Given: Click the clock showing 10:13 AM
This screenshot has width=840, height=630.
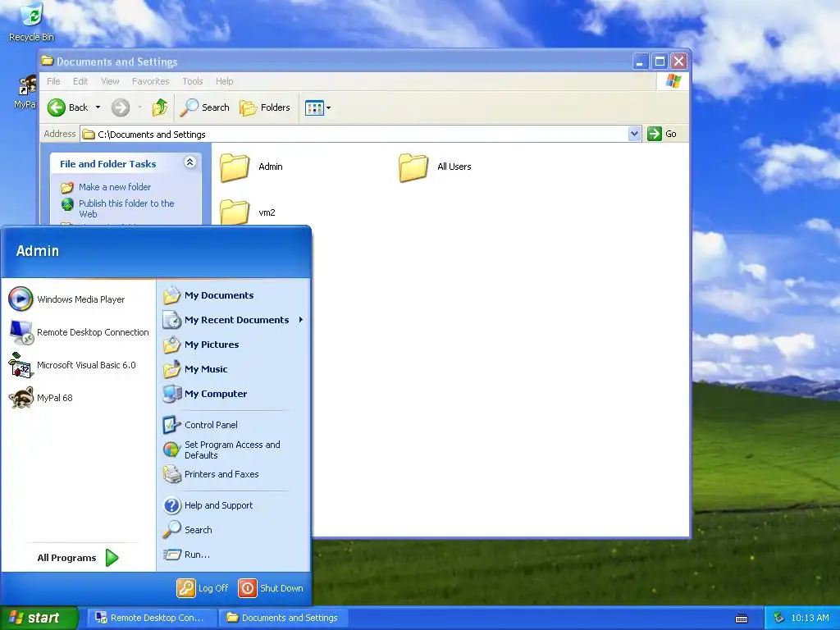Looking at the screenshot, I should point(810,618).
